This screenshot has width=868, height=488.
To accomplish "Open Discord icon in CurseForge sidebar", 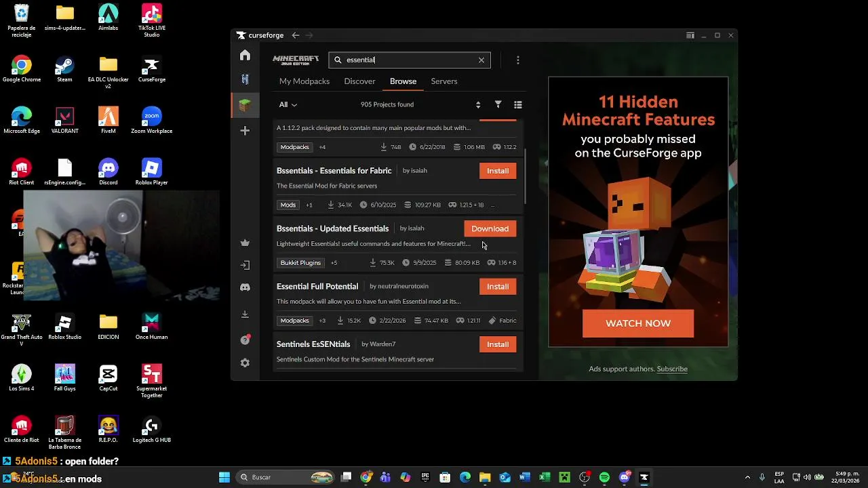I will (245, 287).
